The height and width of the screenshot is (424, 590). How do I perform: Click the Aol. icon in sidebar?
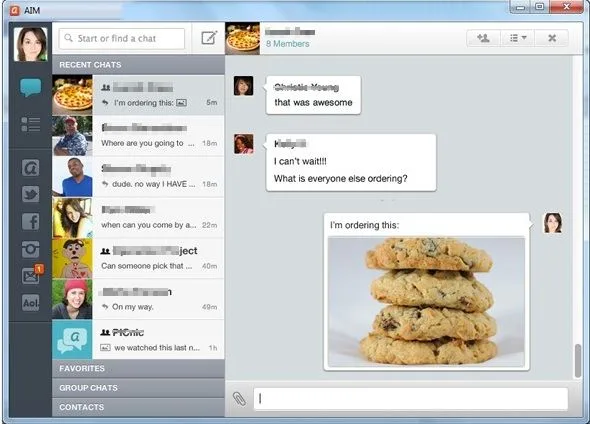tap(30, 302)
